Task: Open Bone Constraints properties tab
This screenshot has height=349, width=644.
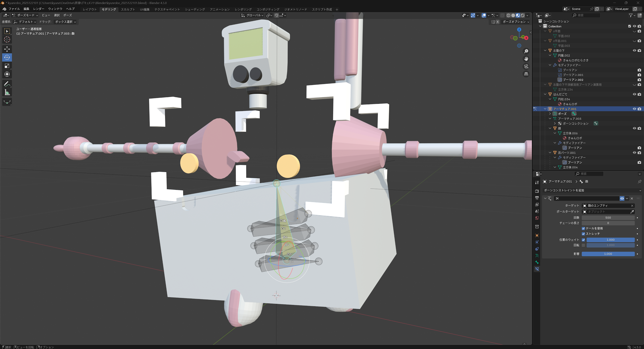Action: (x=537, y=269)
